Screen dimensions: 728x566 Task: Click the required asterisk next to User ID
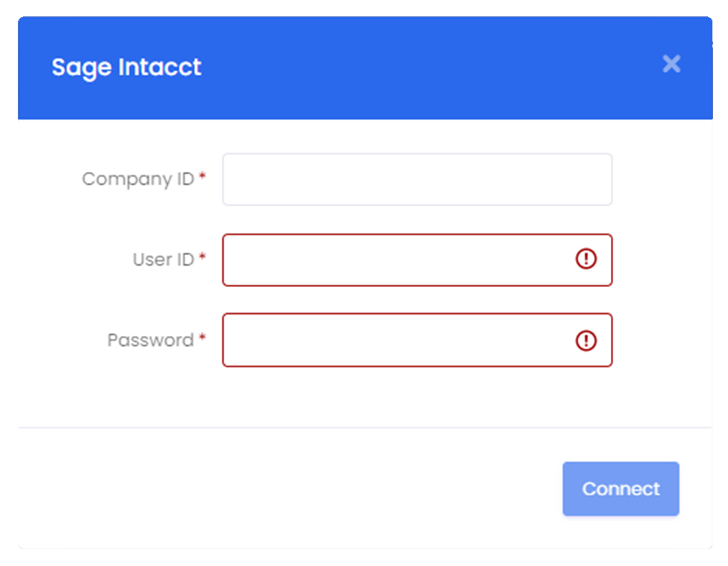click(x=202, y=257)
